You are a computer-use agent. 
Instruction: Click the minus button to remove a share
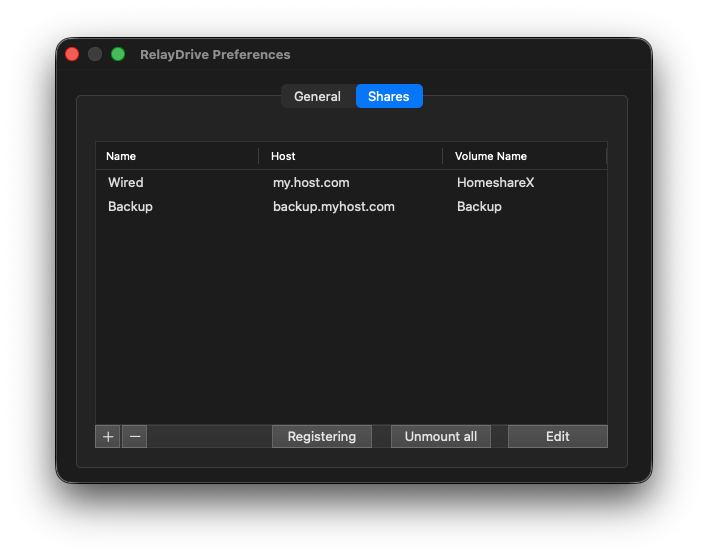(x=135, y=437)
